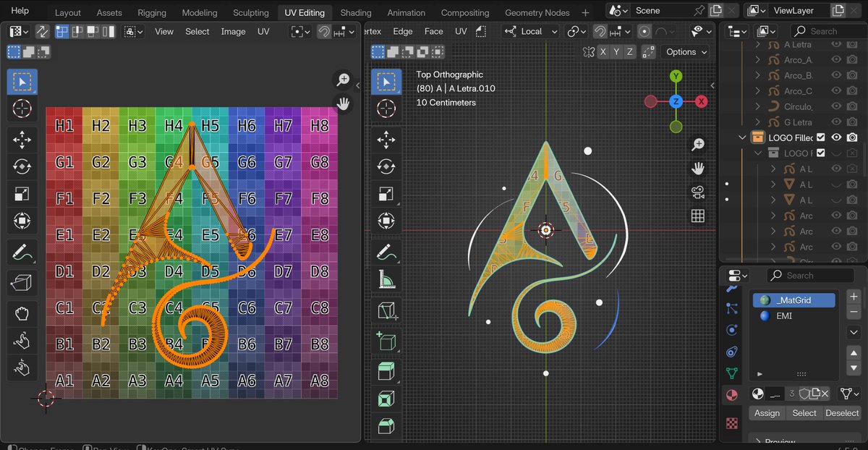The image size is (868, 450).
Task: Open the material slot specials dropdown arrow
Action: pos(854,332)
